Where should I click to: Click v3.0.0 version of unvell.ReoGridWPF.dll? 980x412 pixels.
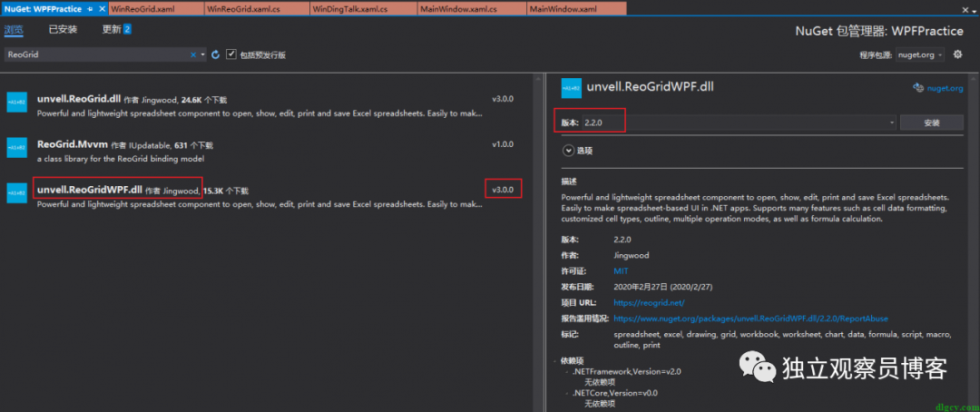[x=503, y=189]
